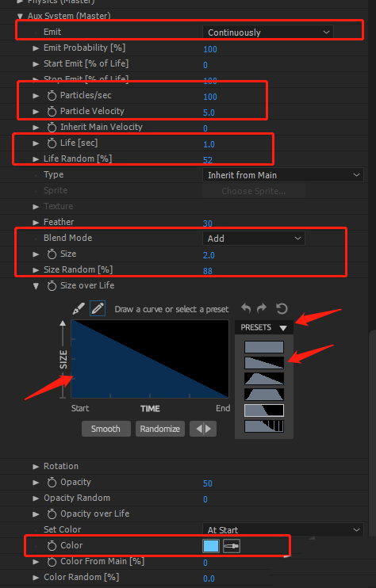Toggle stopwatch for Size over Life

point(52,286)
